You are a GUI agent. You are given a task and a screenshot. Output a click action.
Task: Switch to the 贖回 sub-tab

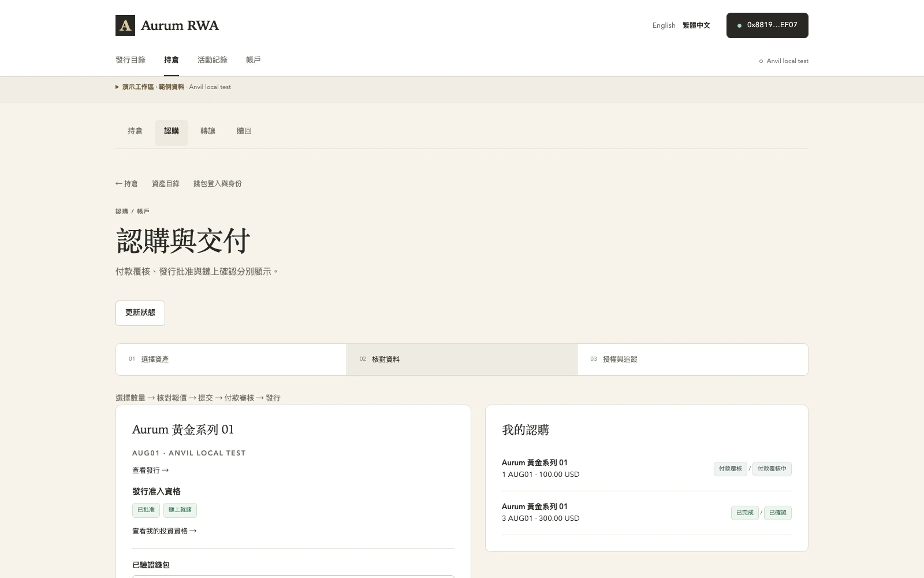pos(244,132)
